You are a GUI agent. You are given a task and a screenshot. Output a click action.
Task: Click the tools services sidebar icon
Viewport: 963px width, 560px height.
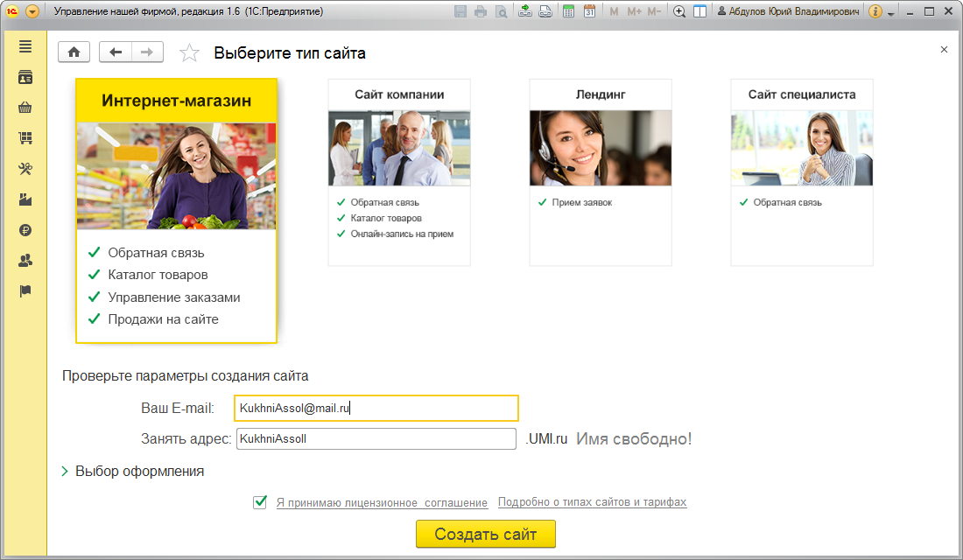coord(25,169)
